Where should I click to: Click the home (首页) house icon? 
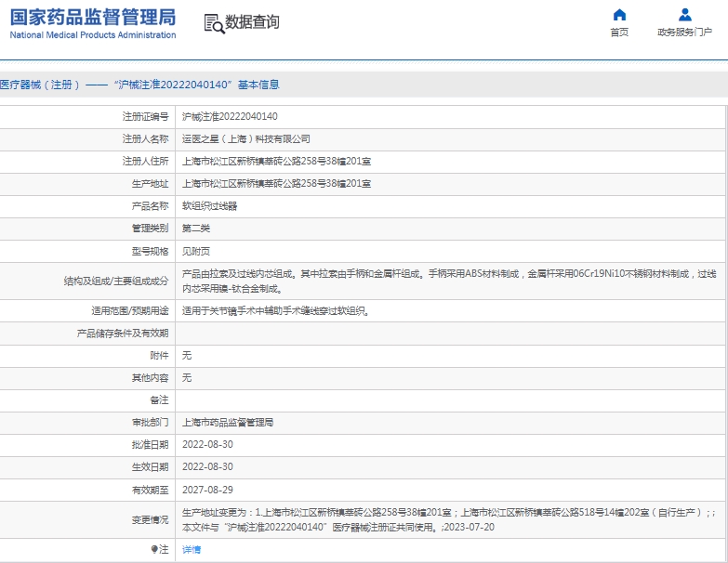pyautogui.click(x=619, y=15)
